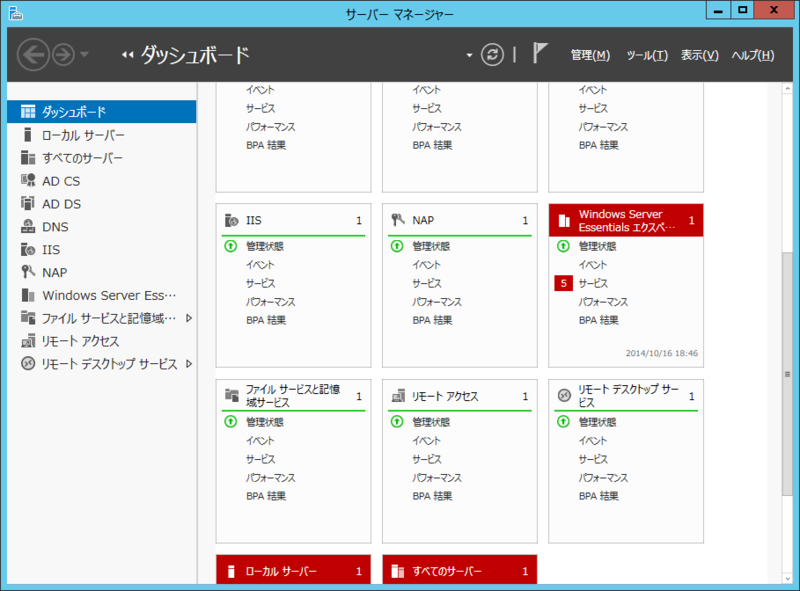Click the refresh icon in the toolbar
Image resolution: width=800 pixels, height=591 pixels.
click(490, 55)
